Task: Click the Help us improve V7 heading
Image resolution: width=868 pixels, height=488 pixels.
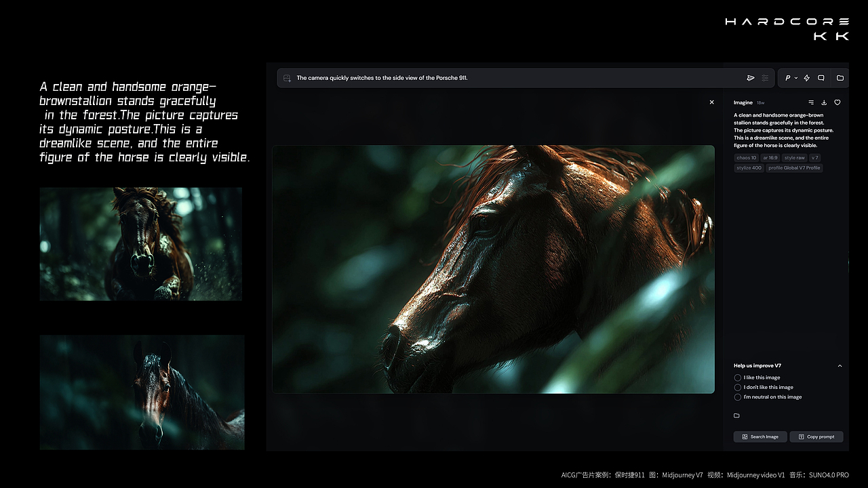Action: 757,365
